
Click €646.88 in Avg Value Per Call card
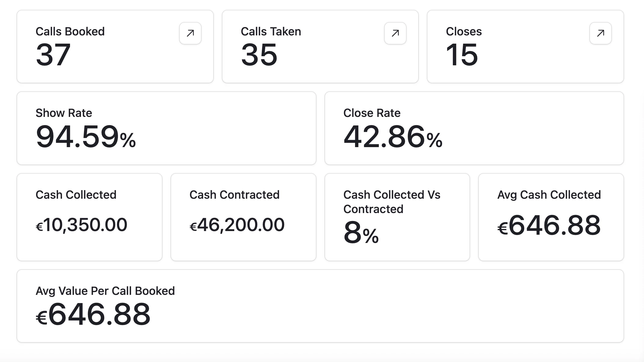[x=93, y=314]
